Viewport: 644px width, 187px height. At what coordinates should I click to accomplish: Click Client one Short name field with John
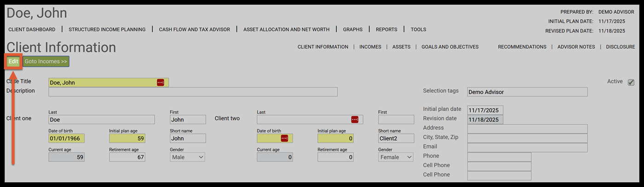point(188,138)
